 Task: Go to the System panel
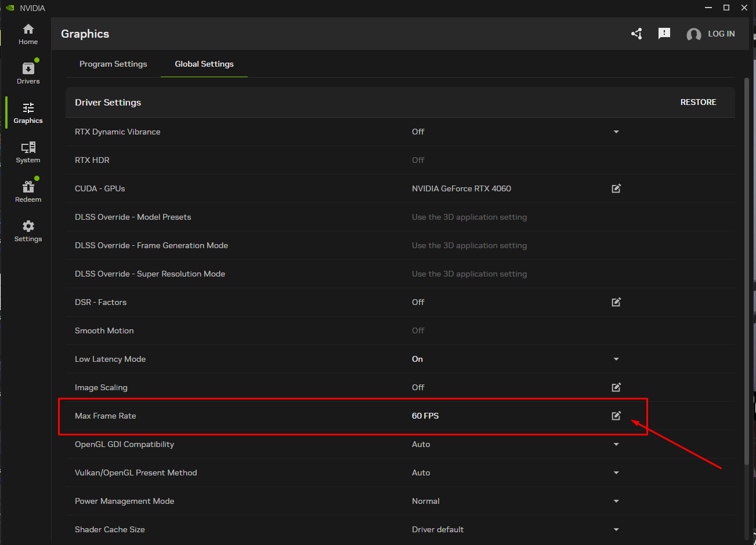[28, 152]
